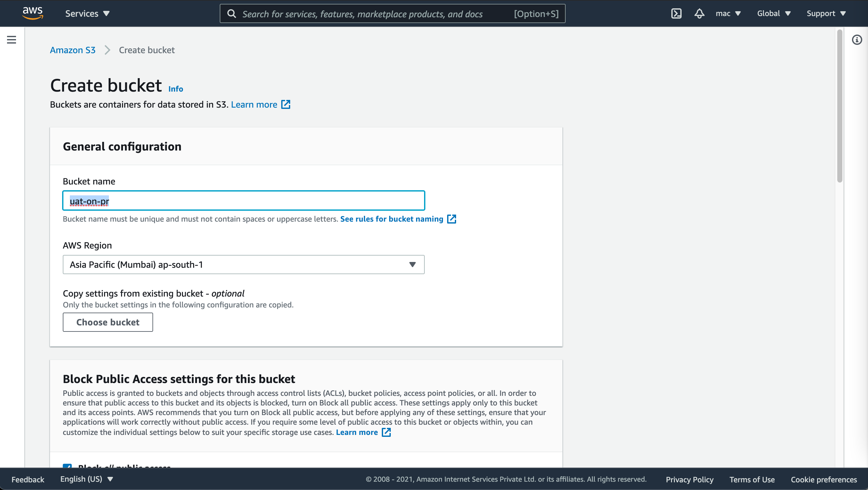Open Cookie preferences

[x=824, y=479]
